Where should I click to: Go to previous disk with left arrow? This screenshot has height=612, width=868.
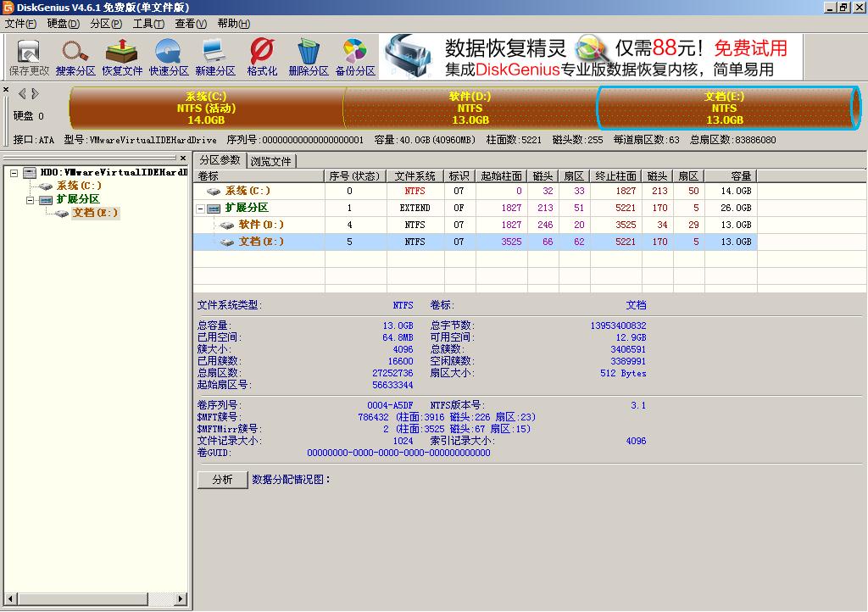pos(22,93)
